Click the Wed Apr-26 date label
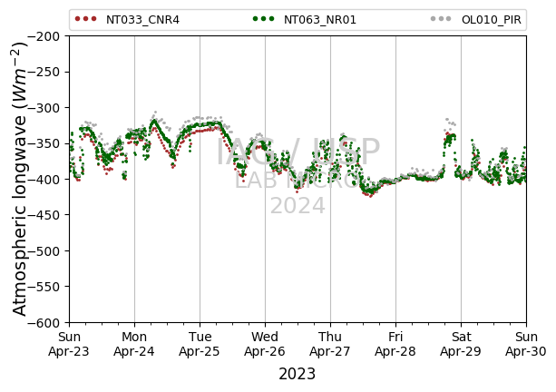This screenshot has height=392, width=556. pos(265,344)
